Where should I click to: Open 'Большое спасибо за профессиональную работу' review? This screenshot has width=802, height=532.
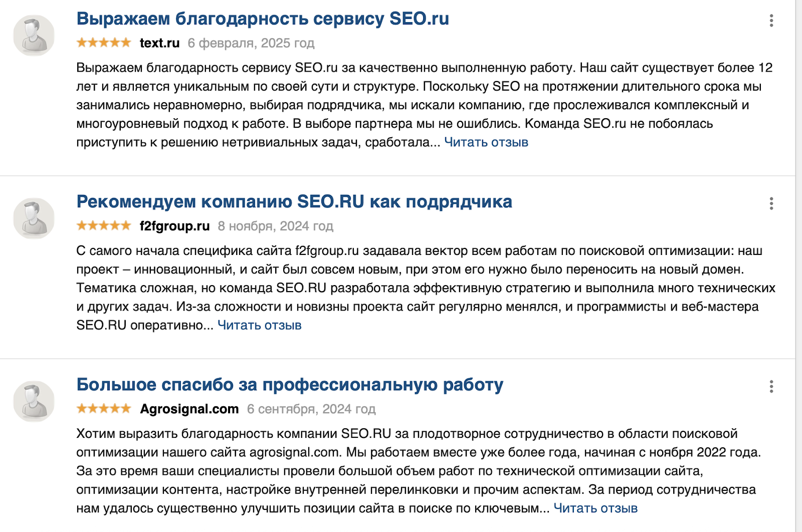[290, 385]
